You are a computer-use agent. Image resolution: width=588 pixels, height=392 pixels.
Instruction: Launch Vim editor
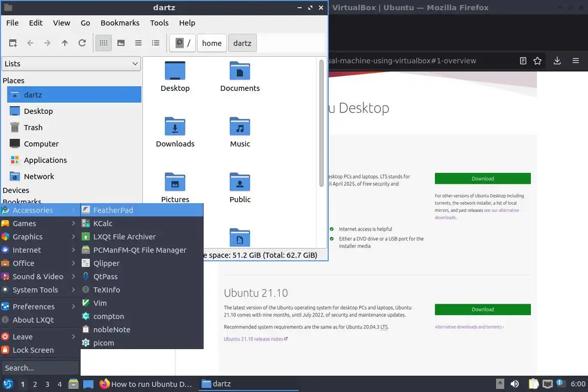tap(142, 303)
